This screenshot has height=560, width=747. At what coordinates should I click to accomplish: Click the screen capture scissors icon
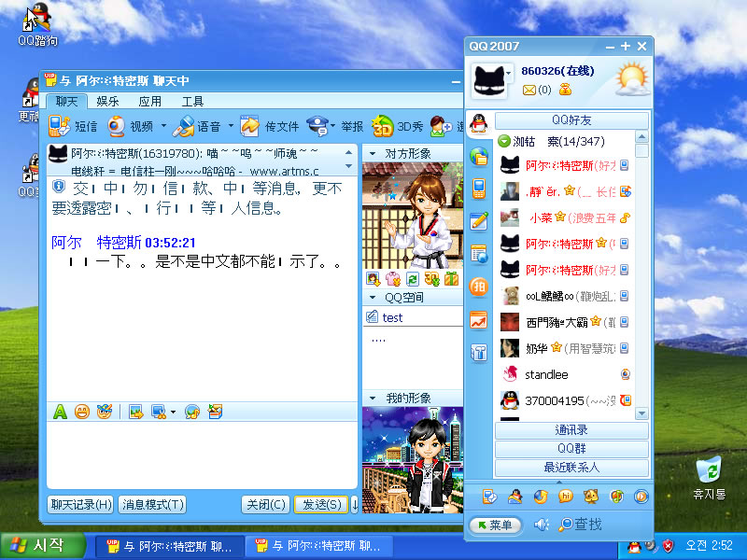158,412
